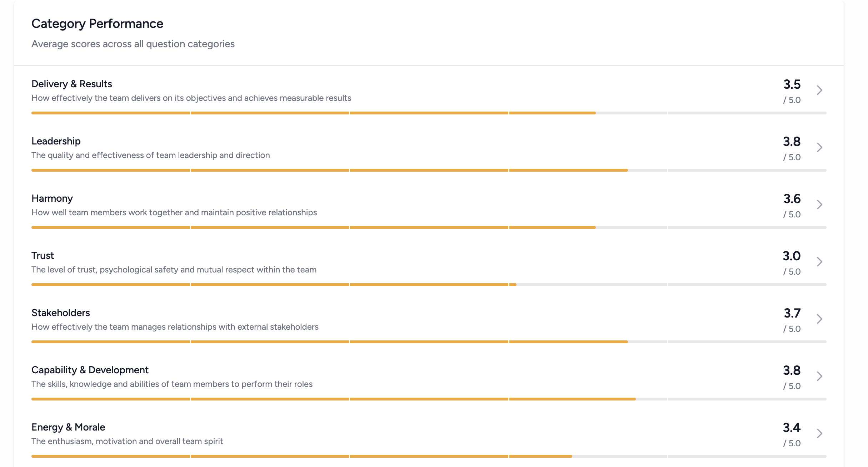Open Capability & Development chevron arrow
The image size is (868, 467).
pyautogui.click(x=819, y=376)
